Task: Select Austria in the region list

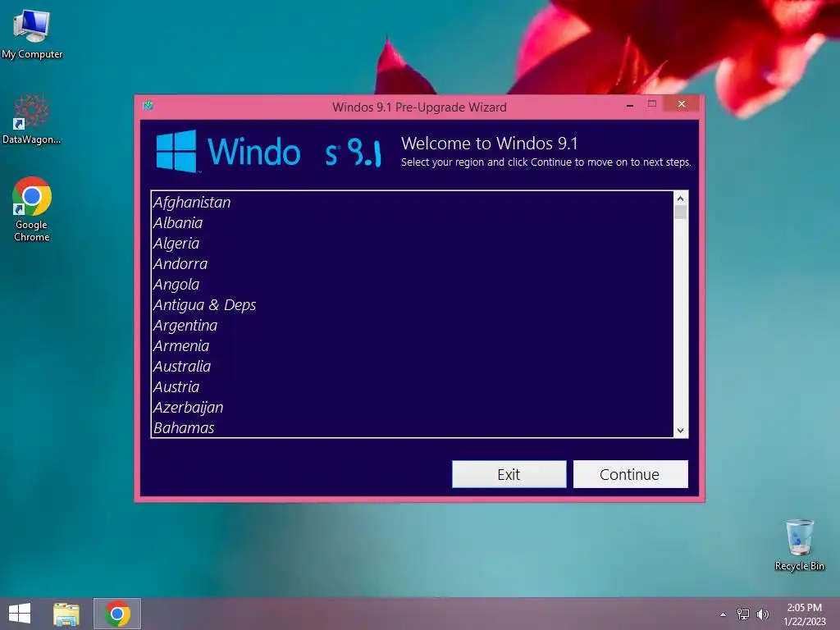Action: 412,387
